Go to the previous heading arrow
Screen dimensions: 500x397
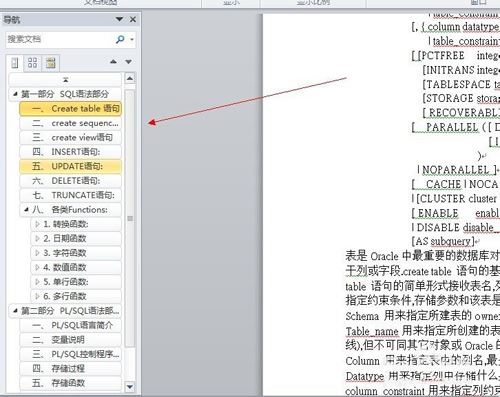point(113,62)
